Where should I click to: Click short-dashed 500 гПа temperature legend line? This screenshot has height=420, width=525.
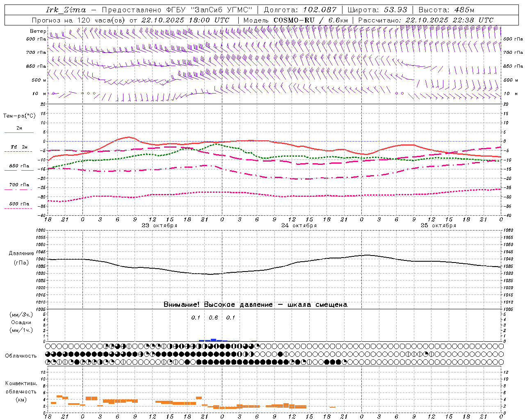18,208
